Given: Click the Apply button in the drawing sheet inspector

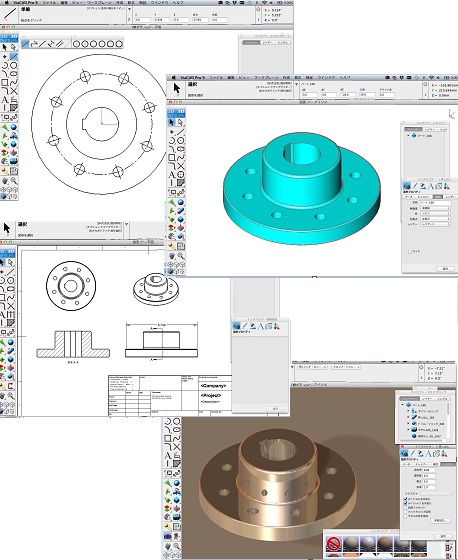Looking at the screenshot, I should (276, 409).
